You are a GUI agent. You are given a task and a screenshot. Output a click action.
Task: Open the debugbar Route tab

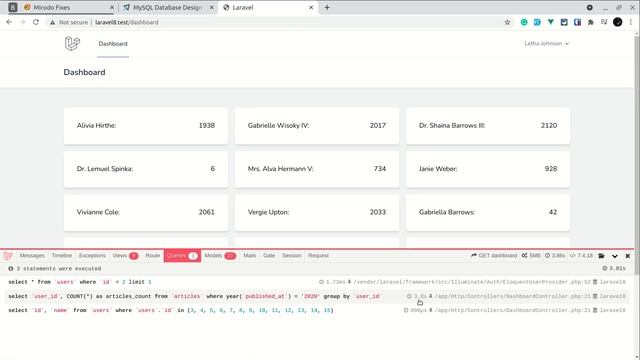[153, 256]
